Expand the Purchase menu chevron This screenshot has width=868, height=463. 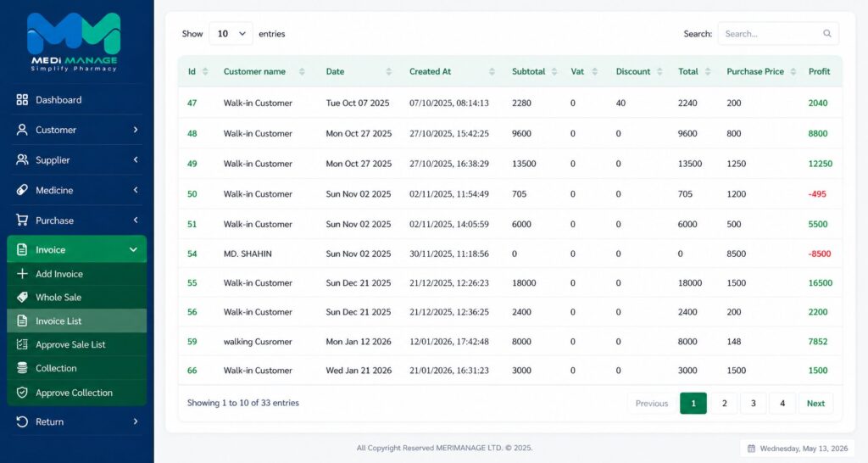point(136,220)
